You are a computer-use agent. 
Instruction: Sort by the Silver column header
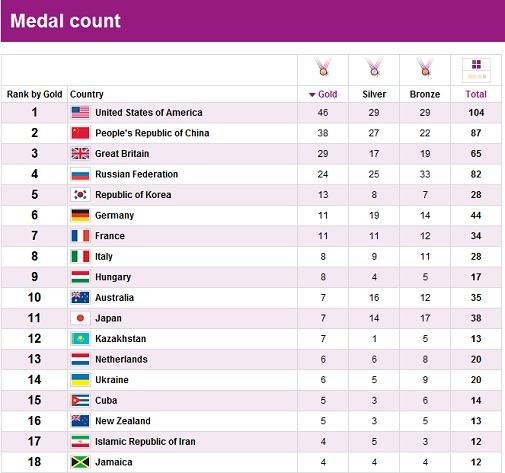[x=374, y=94]
